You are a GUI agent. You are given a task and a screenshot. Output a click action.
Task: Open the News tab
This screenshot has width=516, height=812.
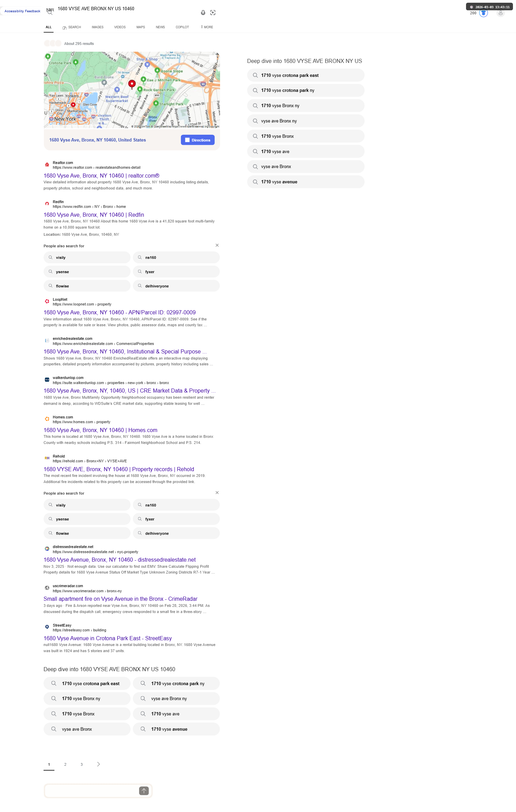point(160,27)
